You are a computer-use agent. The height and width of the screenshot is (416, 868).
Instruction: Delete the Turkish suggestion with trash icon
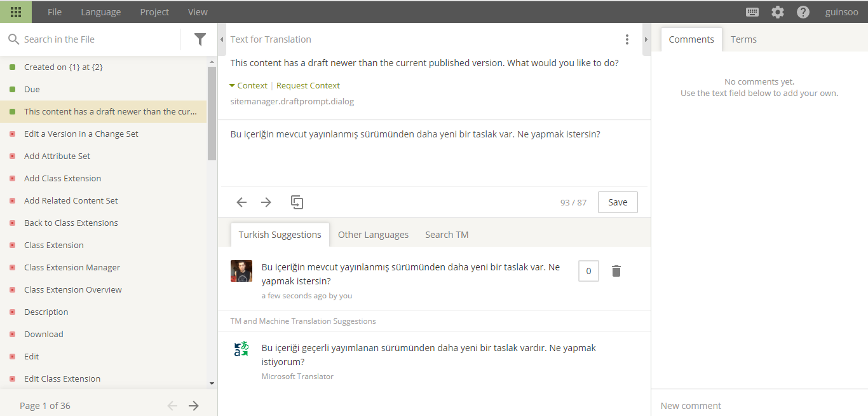tap(616, 271)
